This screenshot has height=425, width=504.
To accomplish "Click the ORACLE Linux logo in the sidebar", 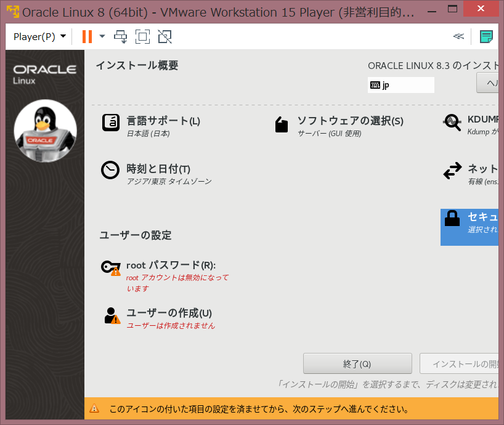I will coord(45,75).
